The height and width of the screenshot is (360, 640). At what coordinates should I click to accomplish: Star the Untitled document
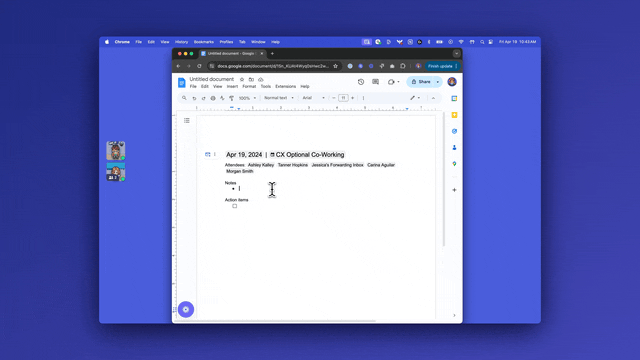(242, 79)
